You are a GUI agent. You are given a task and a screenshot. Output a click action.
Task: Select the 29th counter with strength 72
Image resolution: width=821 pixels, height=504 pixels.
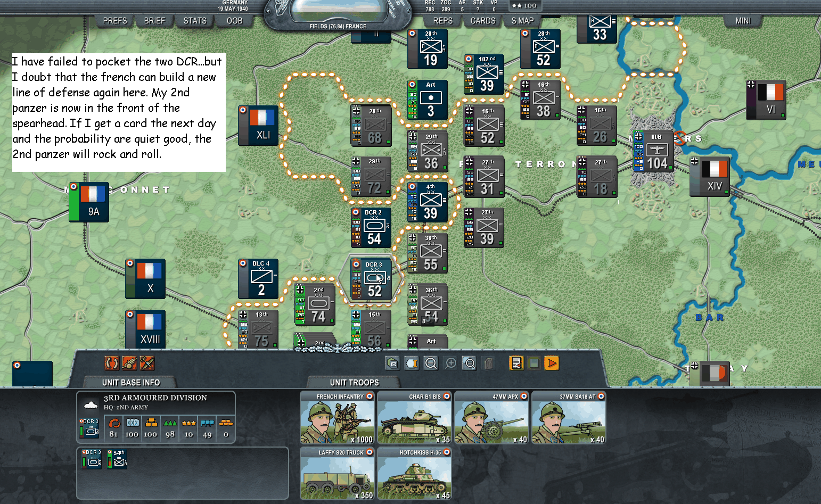[372, 176]
